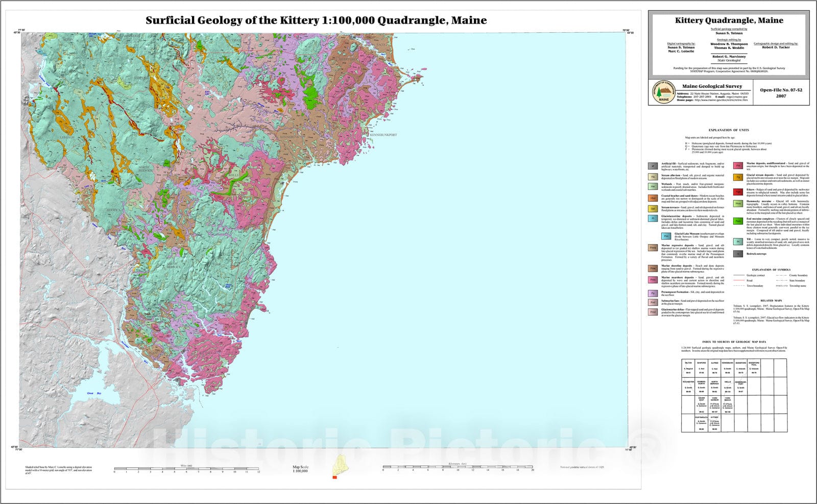Image resolution: width=817 pixels, height=504 pixels.
Task: Select the Submarine fans legend swatch
Action: click(653, 302)
